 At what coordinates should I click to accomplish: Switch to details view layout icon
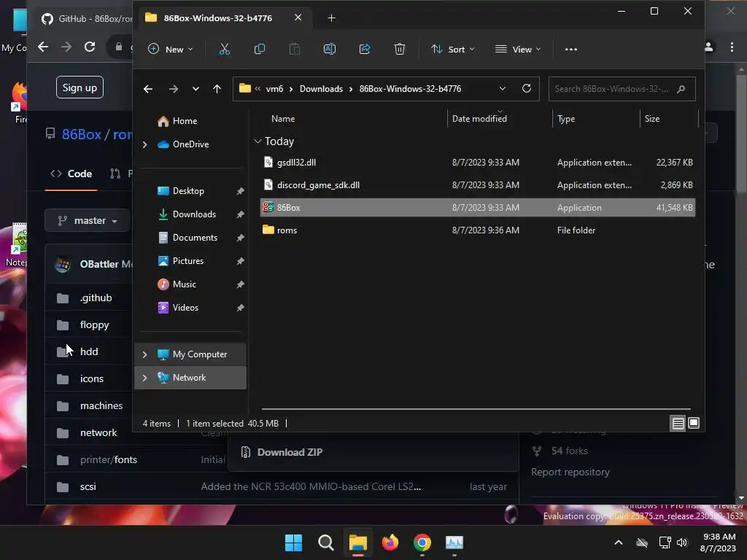pos(678,424)
